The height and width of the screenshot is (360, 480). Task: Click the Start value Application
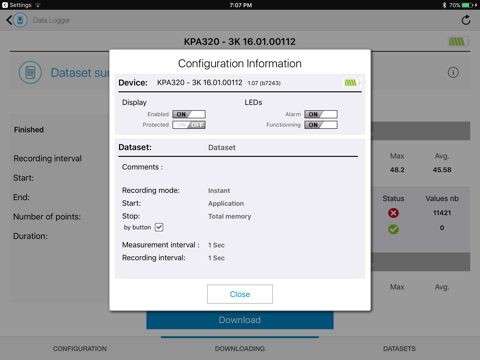(x=226, y=203)
